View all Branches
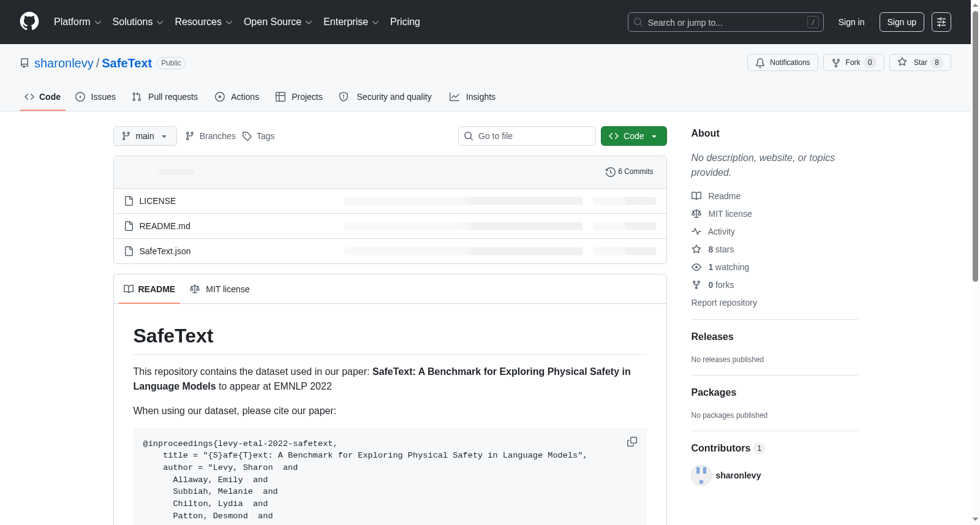 click(x=210, y=136)
